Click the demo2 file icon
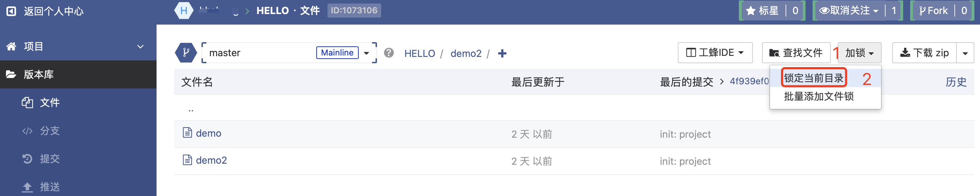Screen dimensions: 980x196 (x=187, y=160)
